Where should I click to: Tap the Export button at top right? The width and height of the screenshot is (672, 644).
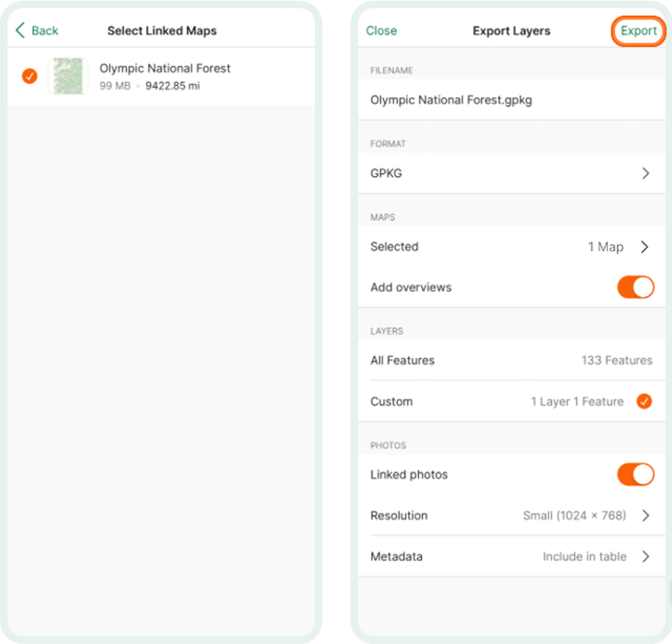click(x=639, y=31)
